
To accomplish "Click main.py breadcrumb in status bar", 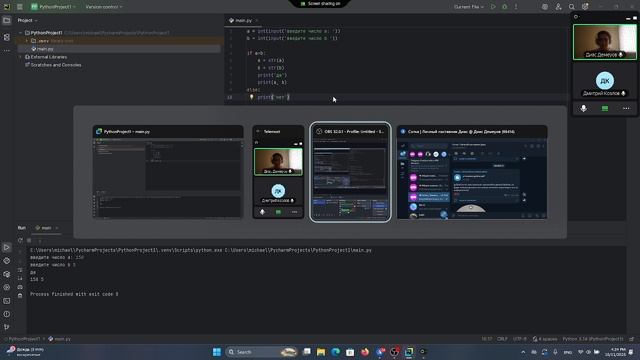I will [x=60, y=339].
